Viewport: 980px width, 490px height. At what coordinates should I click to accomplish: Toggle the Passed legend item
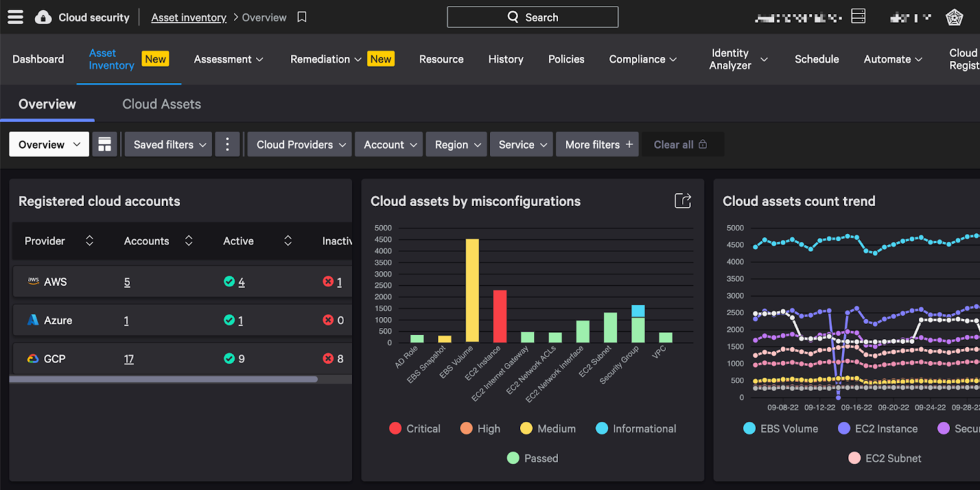click(532, 458)
